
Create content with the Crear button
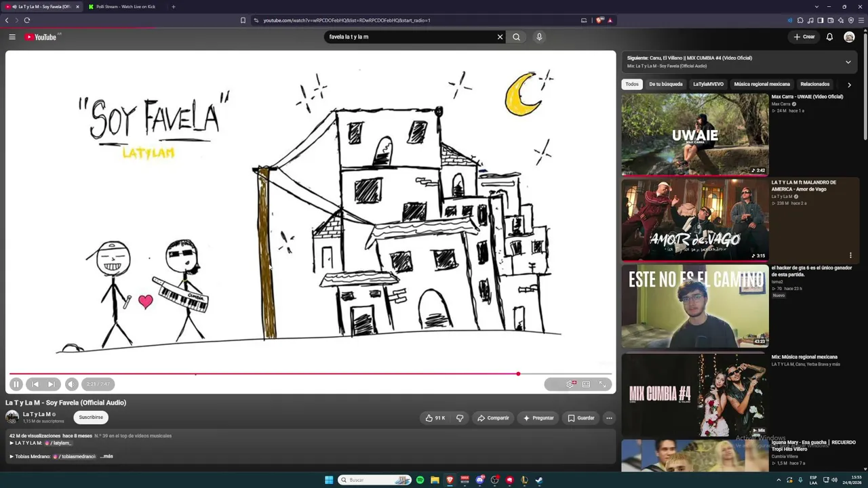(804, 37)
